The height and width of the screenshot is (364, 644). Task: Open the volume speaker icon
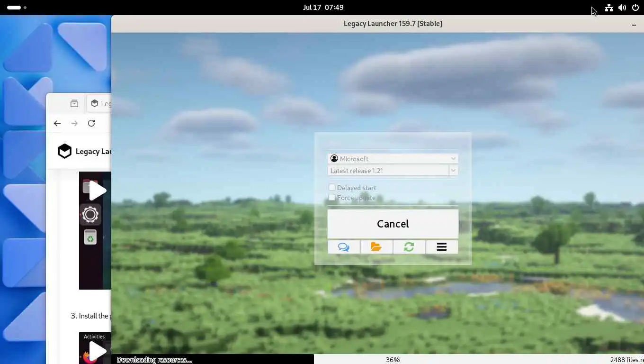tap(622, 8)
